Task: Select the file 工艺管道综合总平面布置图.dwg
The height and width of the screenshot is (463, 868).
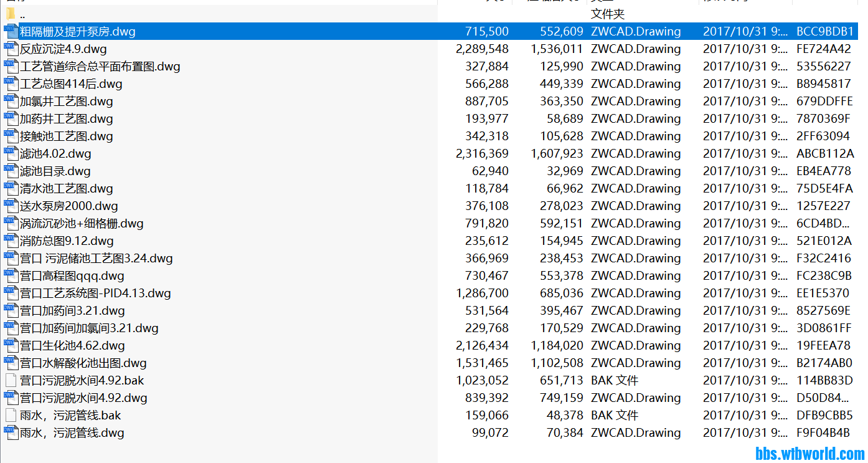Action: click(100, 66)
